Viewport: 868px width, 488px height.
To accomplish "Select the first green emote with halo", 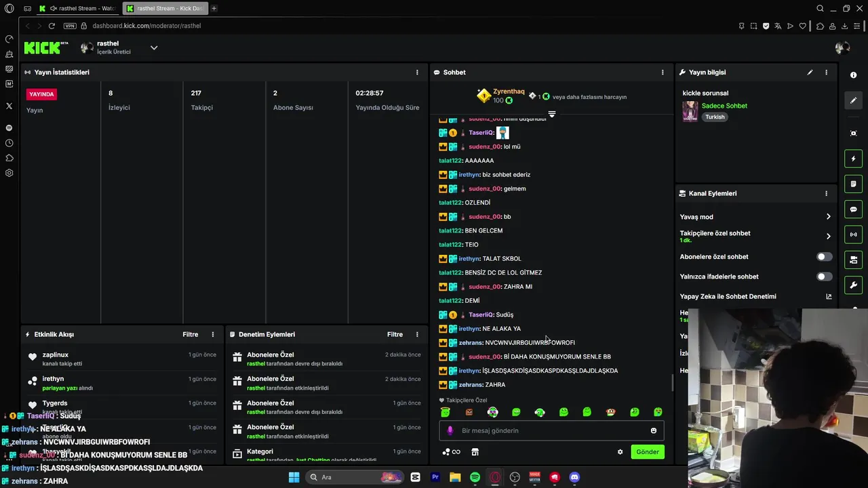I will [x=446, y=412].
